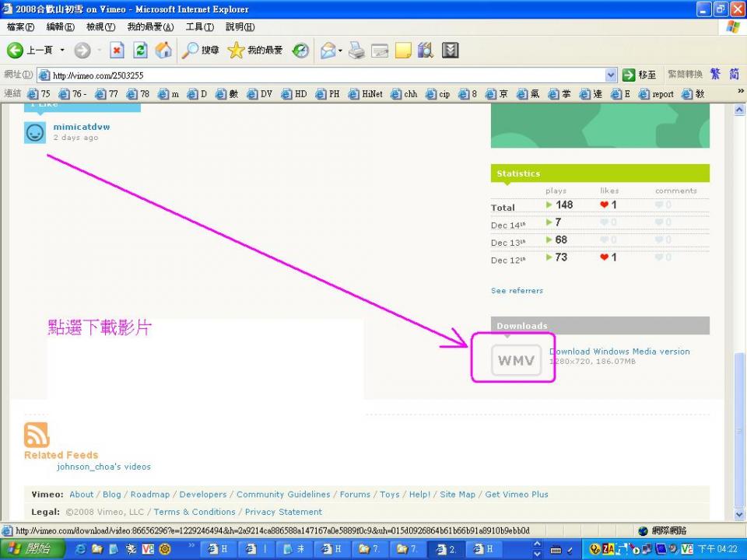Open the 檔案(F) menu
This screenshot has width=747, height=560.
tap(20, 27)
